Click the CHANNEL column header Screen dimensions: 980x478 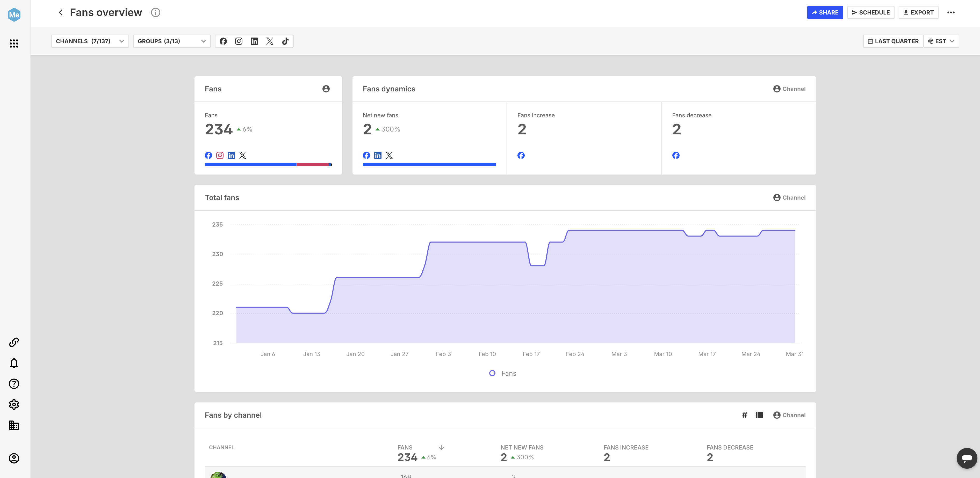point(221,448)
